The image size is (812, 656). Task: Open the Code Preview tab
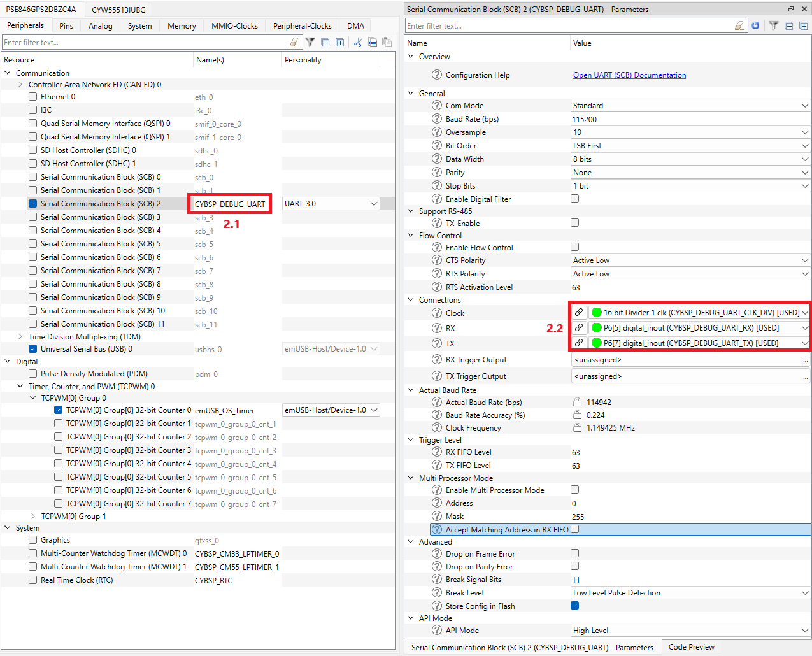coord(691,647)
